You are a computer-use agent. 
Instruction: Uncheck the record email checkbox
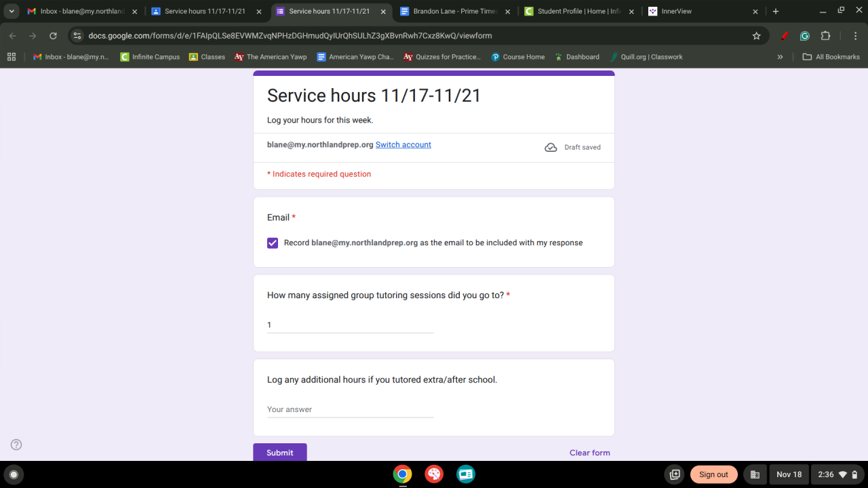click(x=273, y=243)
